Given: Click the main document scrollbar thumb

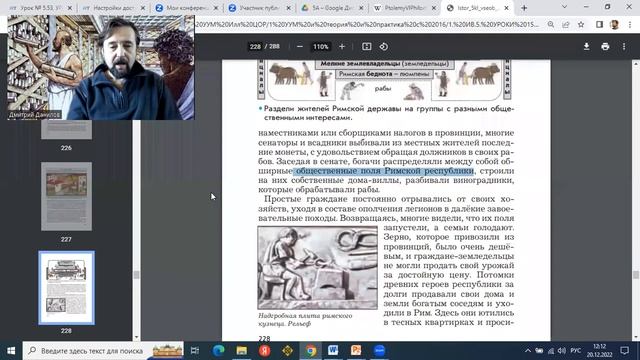Looking at the screenshot, I should pyautogui.click(x=636, y=275).
